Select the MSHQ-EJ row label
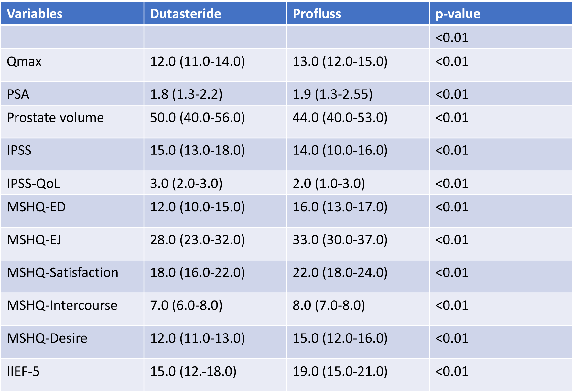 point(34,240)
